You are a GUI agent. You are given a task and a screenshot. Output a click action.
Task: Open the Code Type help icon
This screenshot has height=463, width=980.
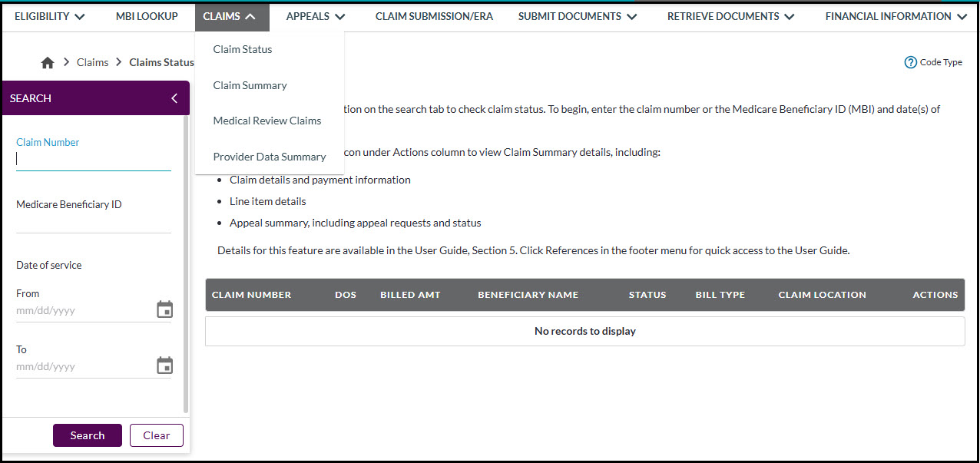[912, 62]
